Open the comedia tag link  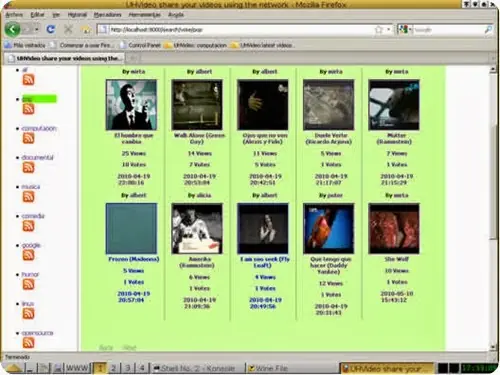coord(33,216)
